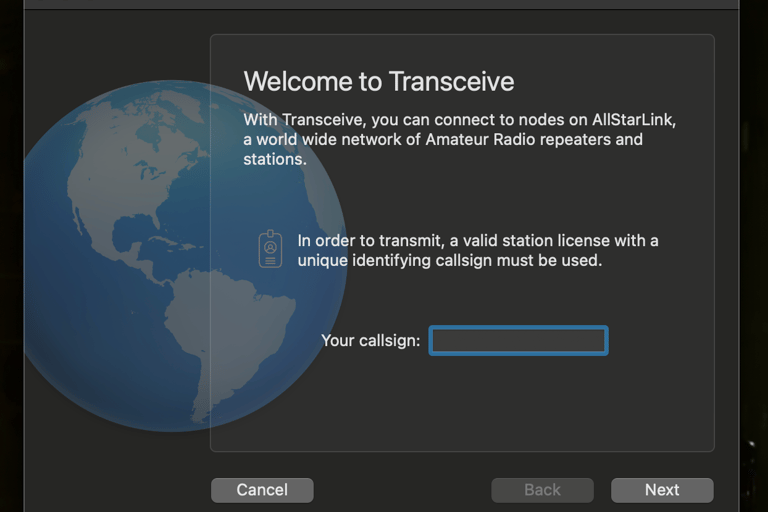768x512 pixels.
Task: Click the 'Your callsign:' label
Action: tap(371, 341)
